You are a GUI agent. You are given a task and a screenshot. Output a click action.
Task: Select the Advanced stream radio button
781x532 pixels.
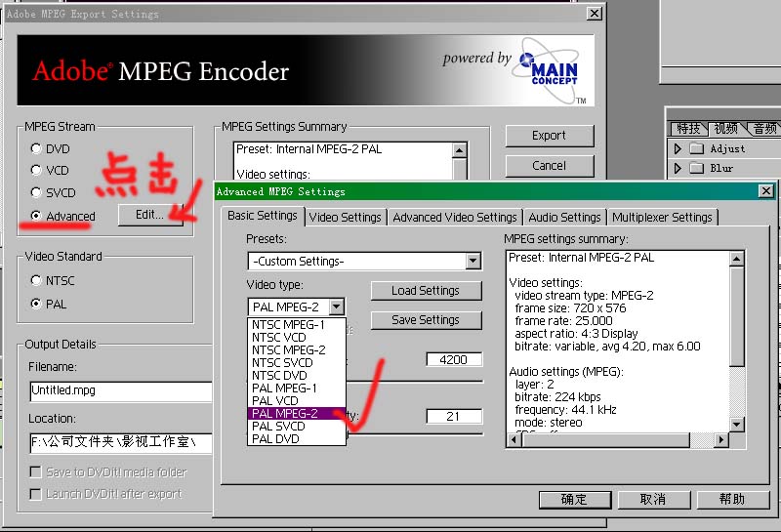[36, 216]
